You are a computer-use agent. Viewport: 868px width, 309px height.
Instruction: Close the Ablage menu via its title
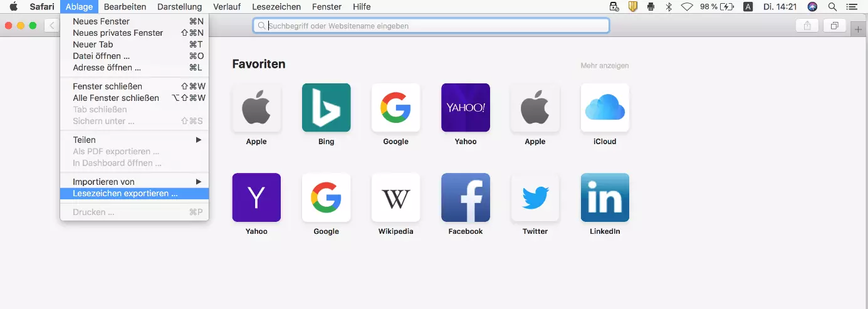tap(79, 7)
